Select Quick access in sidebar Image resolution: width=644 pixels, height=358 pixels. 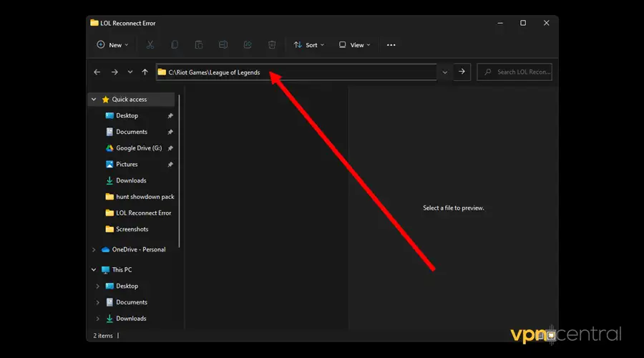point(129,99)
